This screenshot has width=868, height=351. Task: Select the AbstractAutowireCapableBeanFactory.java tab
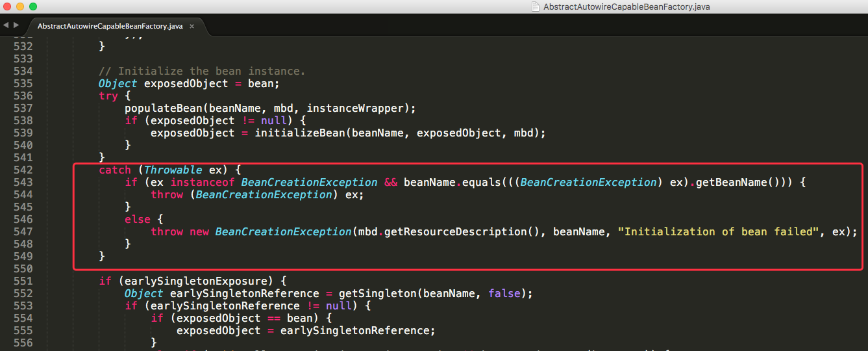click(110, 27)
